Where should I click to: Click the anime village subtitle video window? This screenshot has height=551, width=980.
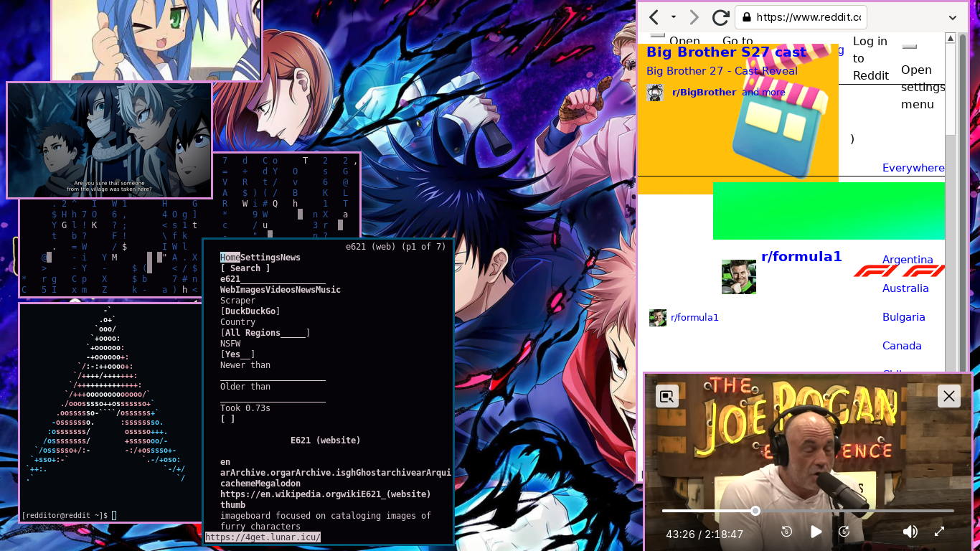[x=110, y=140]
